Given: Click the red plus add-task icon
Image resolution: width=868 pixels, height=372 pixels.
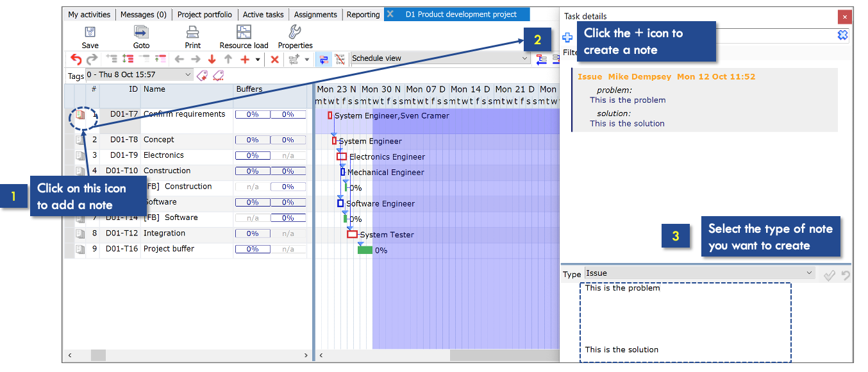Looking at the screenshot, I should pyautogui.click(x=244, y=59).
